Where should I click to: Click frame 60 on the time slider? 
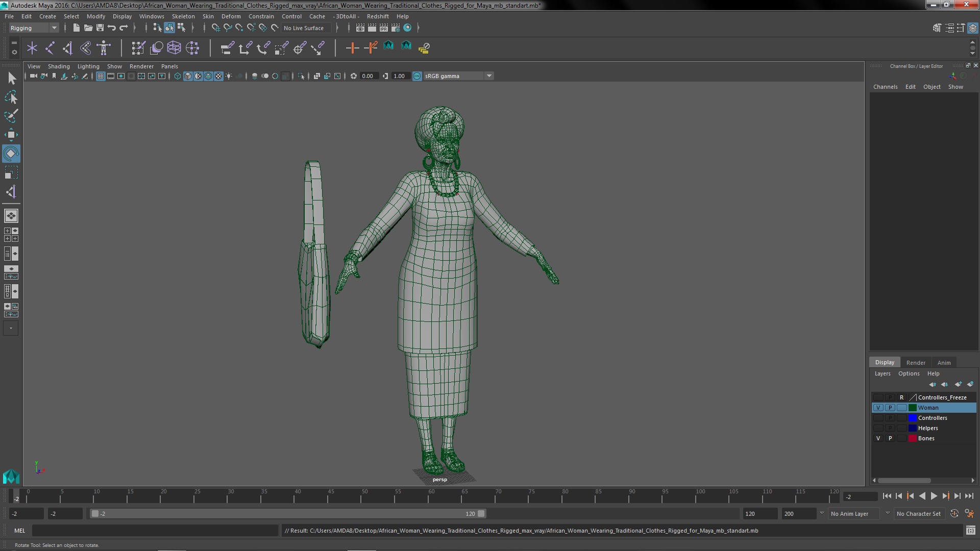tap(431, 496)
